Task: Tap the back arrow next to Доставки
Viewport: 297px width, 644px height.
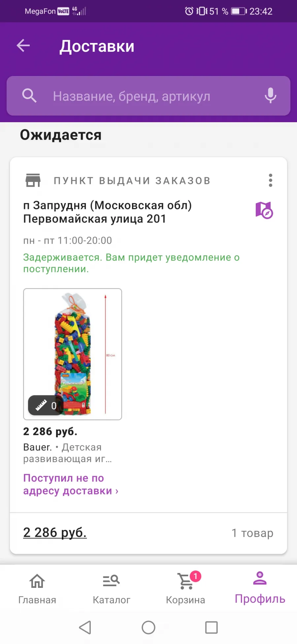Action: 23,46
